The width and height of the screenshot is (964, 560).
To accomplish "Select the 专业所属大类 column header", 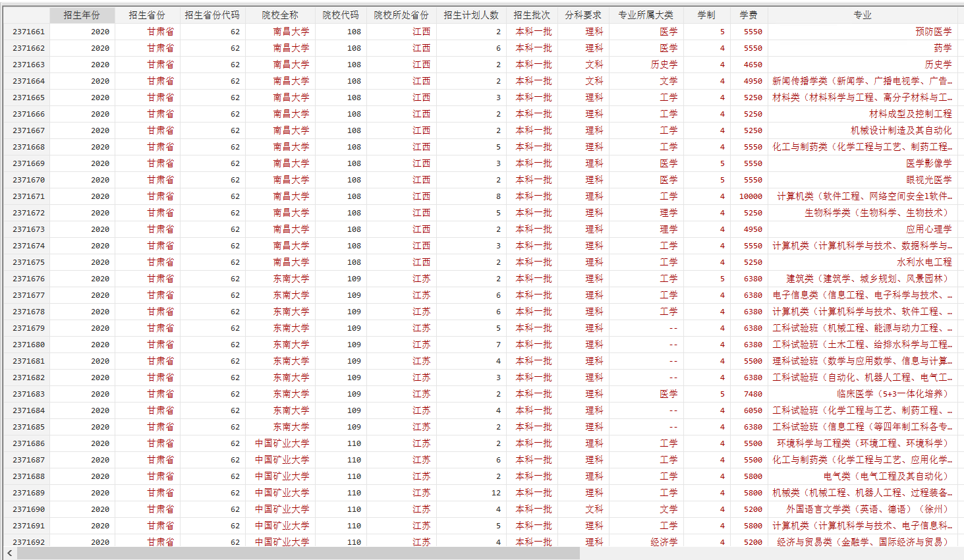I will [x=646, y=15].
